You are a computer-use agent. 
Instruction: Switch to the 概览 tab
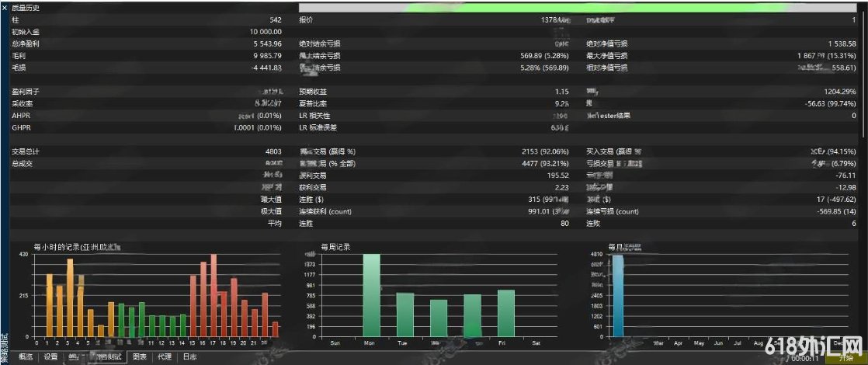(26, 356)
